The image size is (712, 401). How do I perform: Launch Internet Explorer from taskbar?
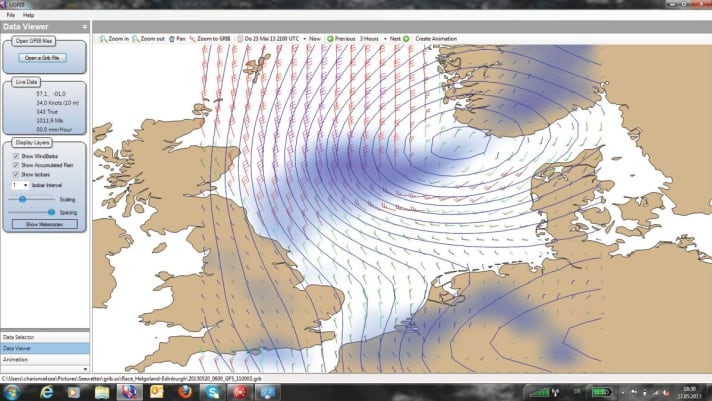point(46,392)
